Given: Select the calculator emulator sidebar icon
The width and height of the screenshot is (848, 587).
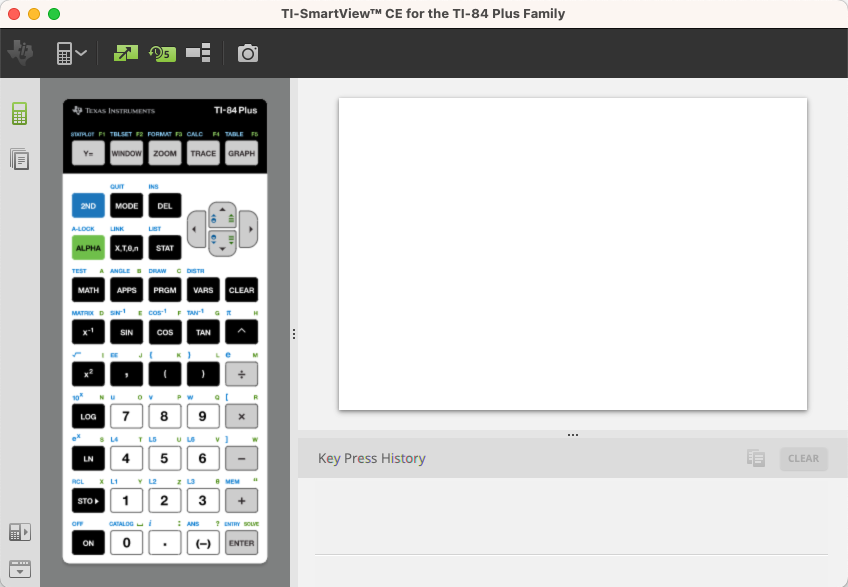Looking at the screenshot, I should pyautogui.click(x=19, y=114).
